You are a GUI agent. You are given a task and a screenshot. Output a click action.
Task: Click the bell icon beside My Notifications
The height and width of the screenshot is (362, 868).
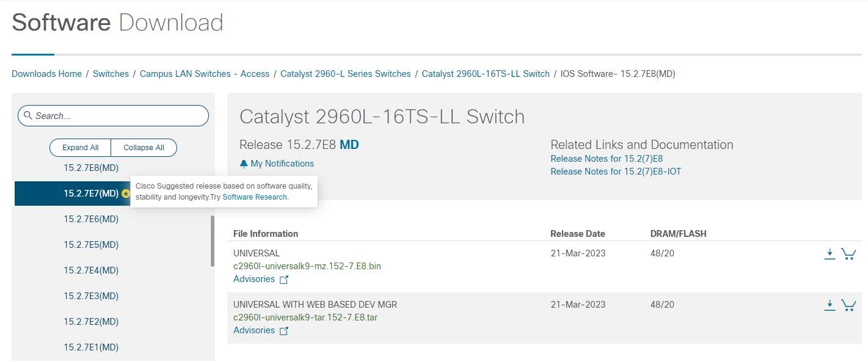coord(244,164)
